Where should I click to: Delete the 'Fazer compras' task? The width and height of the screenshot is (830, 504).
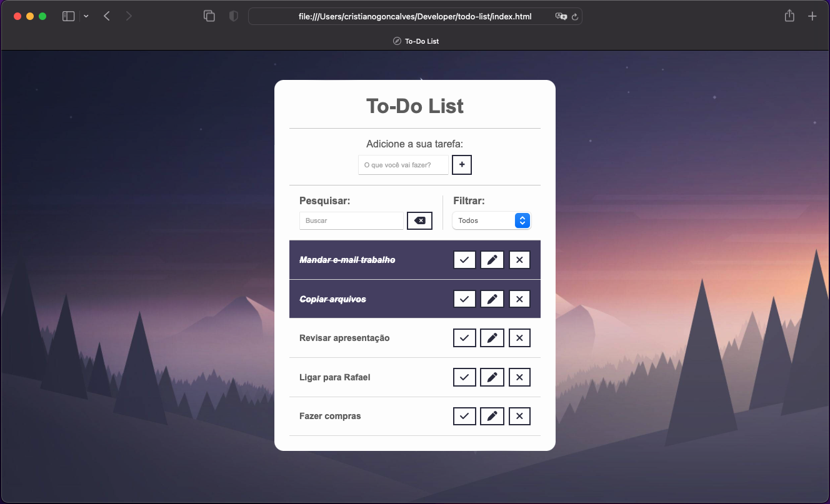click(x=519, y=416)
